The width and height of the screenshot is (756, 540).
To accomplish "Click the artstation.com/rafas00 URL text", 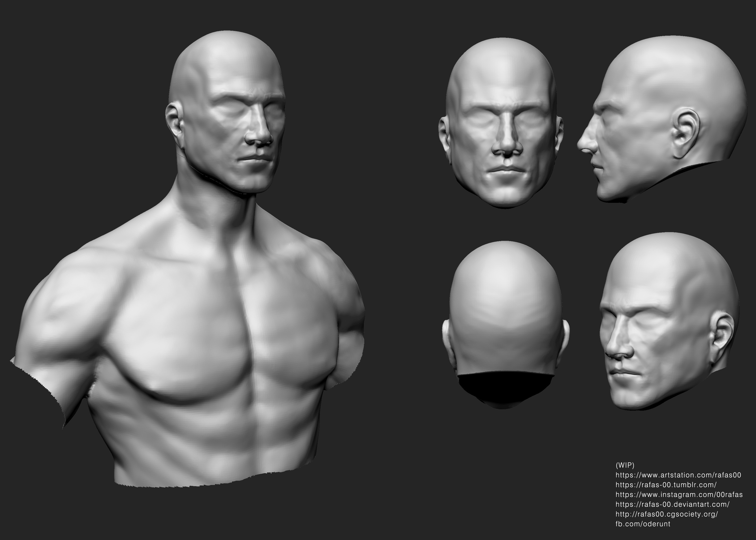I will (x=679, y=475).
